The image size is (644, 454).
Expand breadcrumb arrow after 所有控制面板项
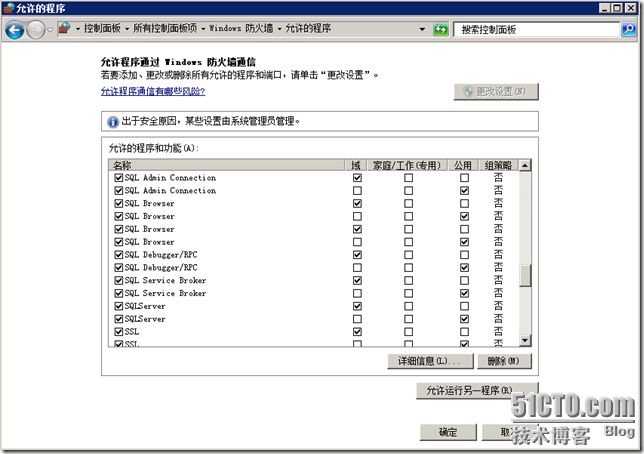pyautogui.click(x=203, y=29)
